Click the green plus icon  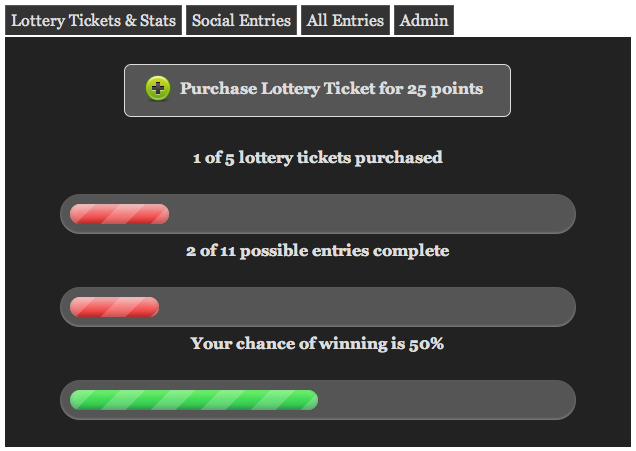click(x=158, y=88)
